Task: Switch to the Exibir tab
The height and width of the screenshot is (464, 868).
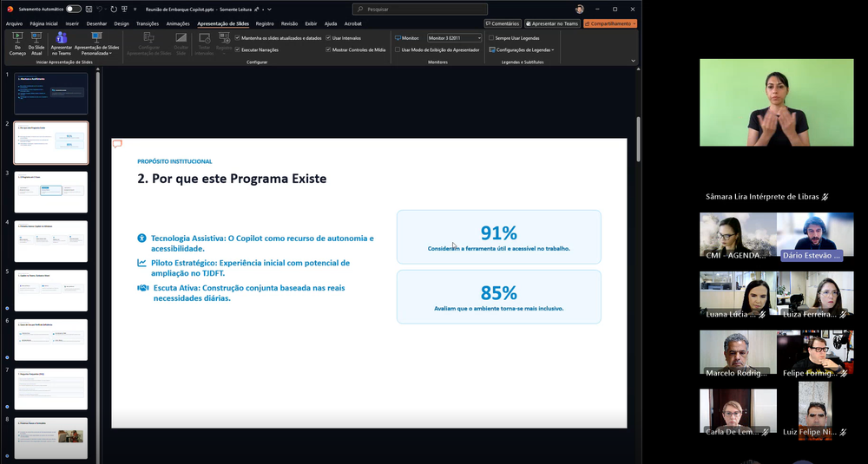Action: 311,23
